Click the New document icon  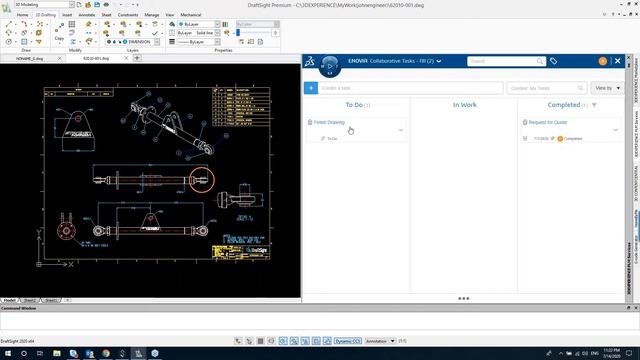point(79,5)
